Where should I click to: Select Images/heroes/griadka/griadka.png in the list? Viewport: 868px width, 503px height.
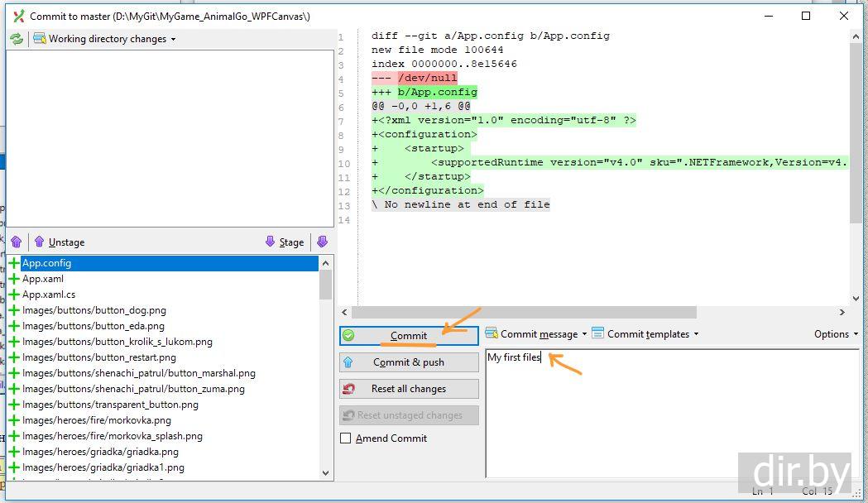tap(100, 452)
